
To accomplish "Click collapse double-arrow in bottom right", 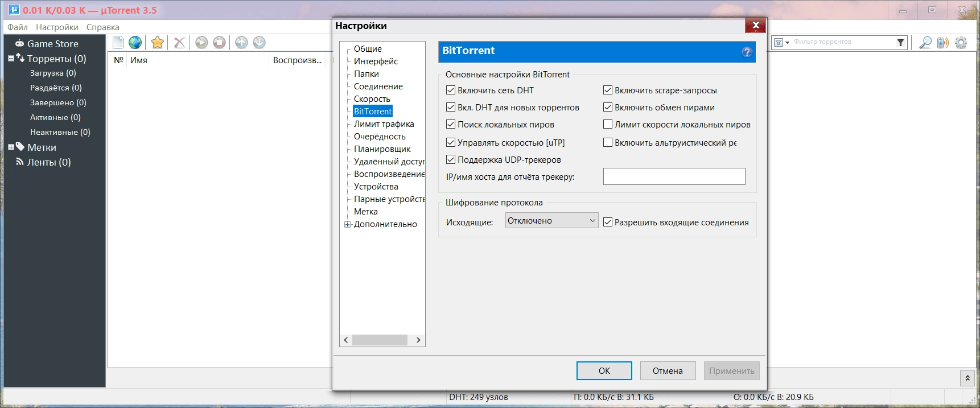I will coord(967,378).
